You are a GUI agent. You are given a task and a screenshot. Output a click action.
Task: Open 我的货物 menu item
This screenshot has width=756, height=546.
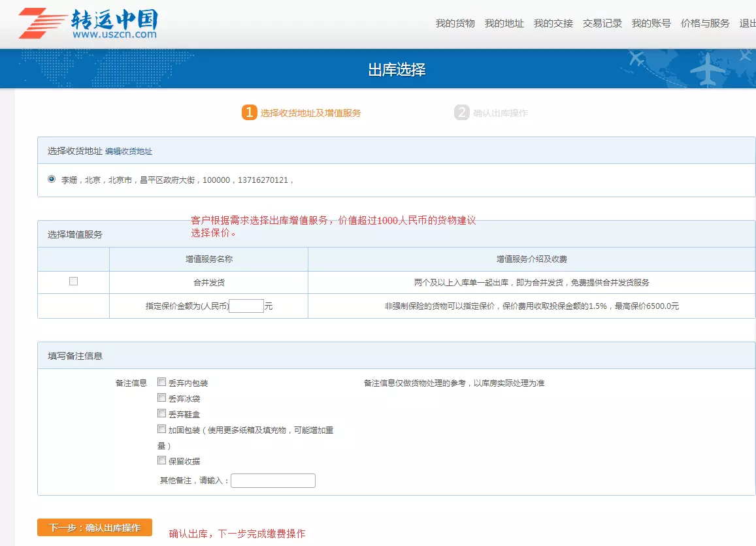pos(455,23)
